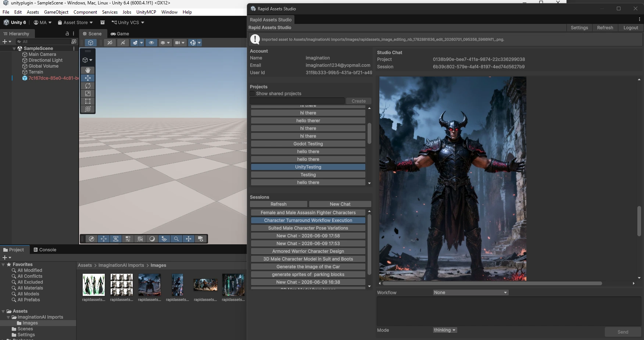
Task: Open the Asset Store dropdown
Action: 75,22
